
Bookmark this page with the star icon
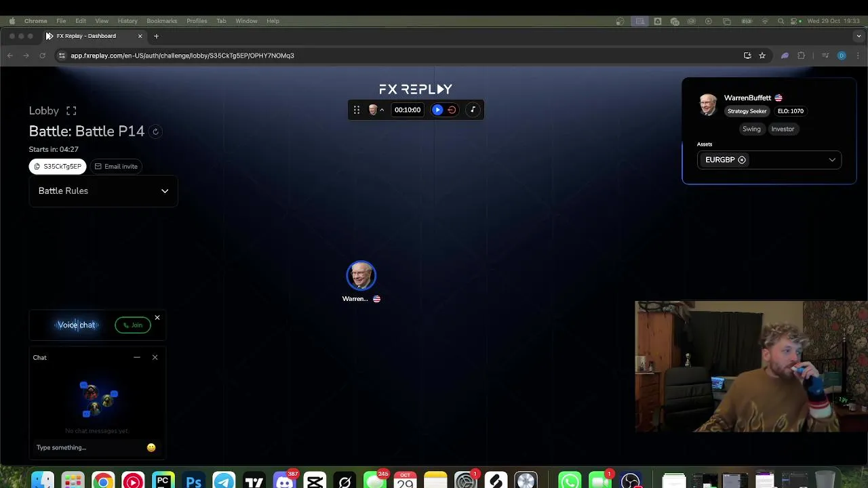click(x=762, y=56)
